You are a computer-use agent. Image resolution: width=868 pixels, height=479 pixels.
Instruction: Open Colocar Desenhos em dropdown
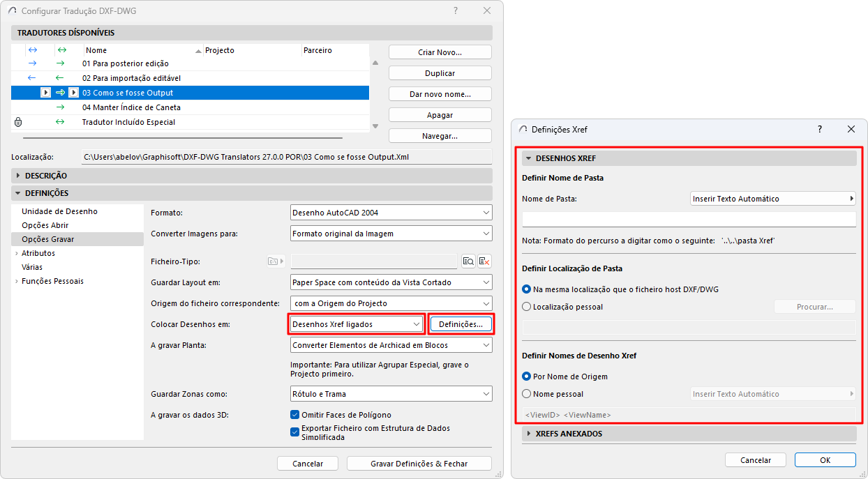click(x=357, y=324)
